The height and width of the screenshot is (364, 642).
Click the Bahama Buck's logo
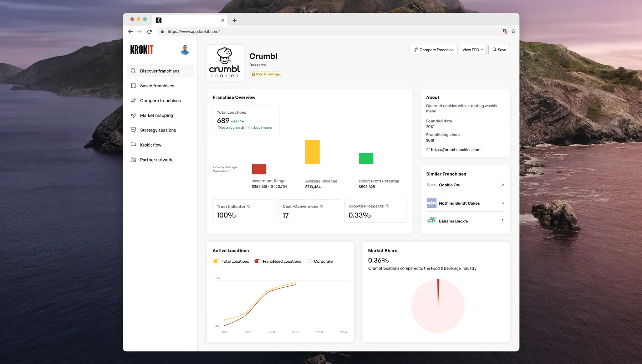tap(432, 220)
